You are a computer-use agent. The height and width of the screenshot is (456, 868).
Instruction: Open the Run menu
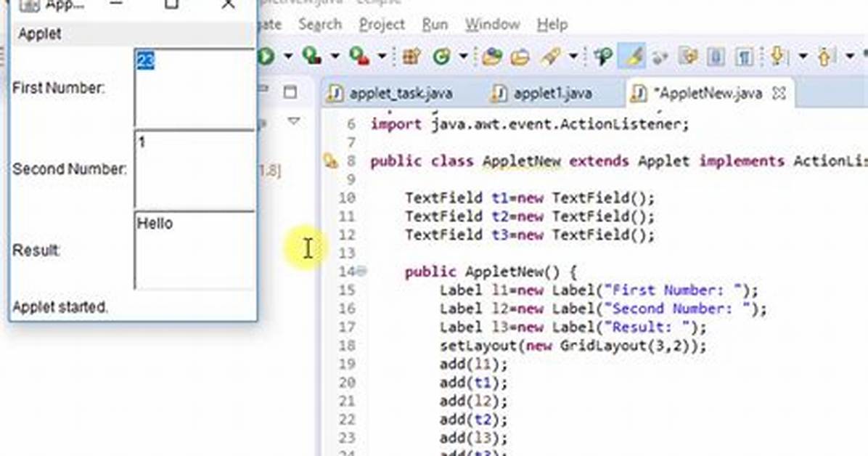435,25
